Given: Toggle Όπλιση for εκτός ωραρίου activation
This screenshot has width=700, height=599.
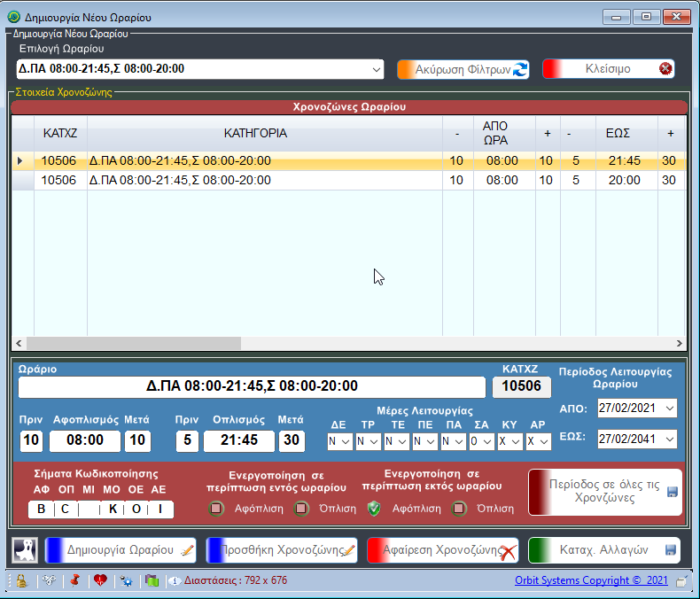Looking at the screenshot, I should pos(458,509).
